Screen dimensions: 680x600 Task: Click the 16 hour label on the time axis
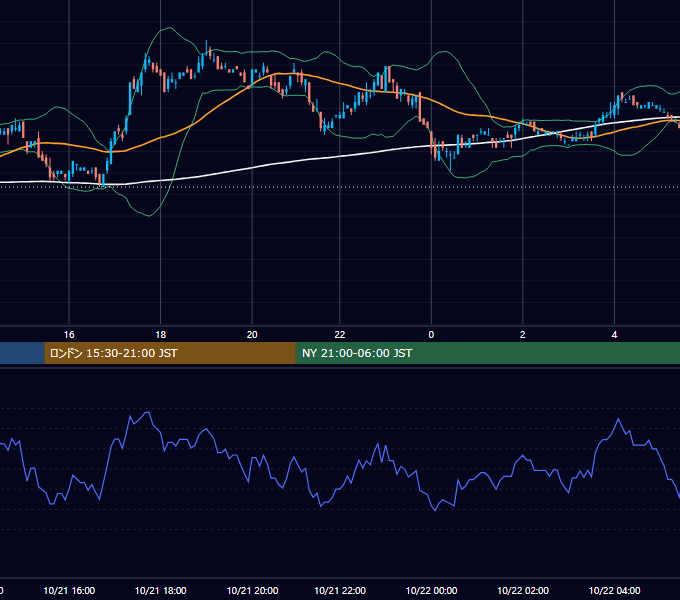pyautogui.click(x=69, y=335)
